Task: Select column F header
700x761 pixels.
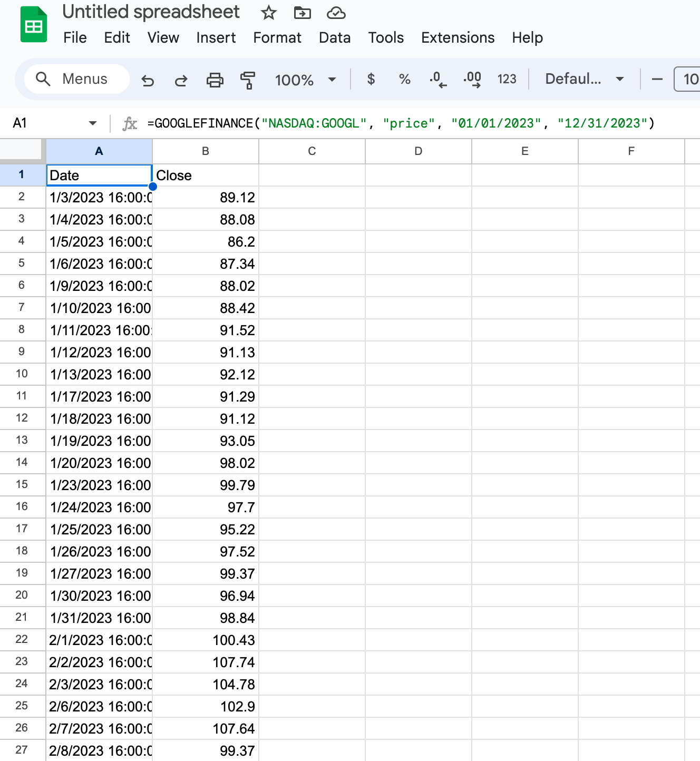Action: (x=631, y=151)
